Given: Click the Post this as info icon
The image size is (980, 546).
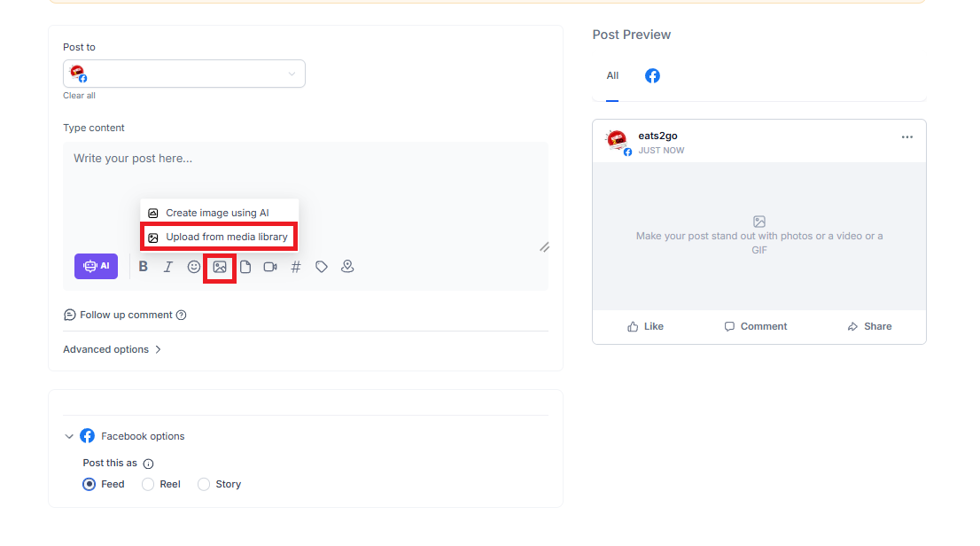Looking at the screenshot, I should click(148, 464).
